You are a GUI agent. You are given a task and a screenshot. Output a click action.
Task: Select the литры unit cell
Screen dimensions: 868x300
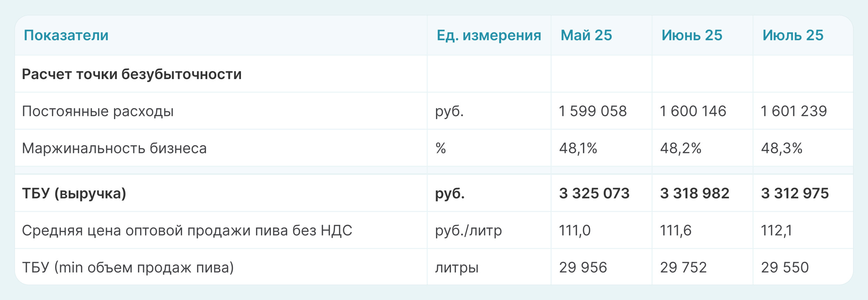[x=457, y=268]
